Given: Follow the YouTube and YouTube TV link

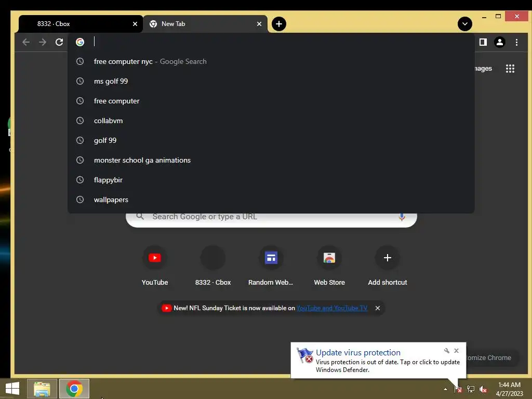Looking at the screenshot, I should click(x=332, y=308).
